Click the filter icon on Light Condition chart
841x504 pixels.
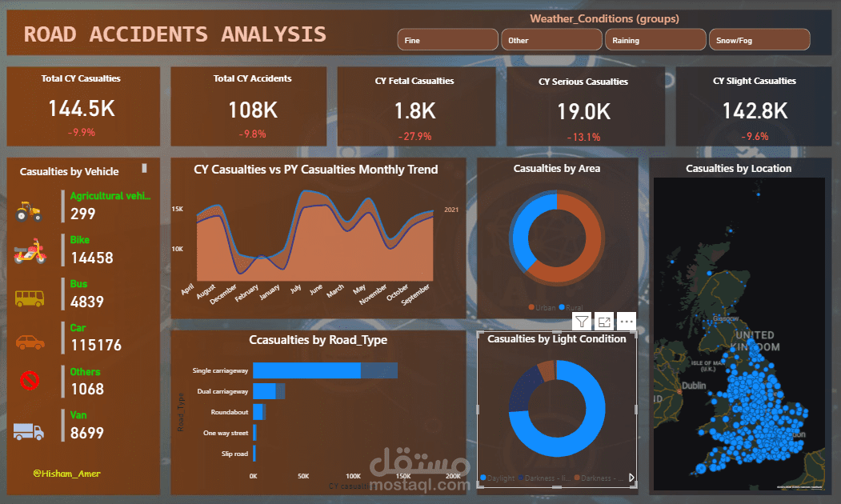point(581,321)
